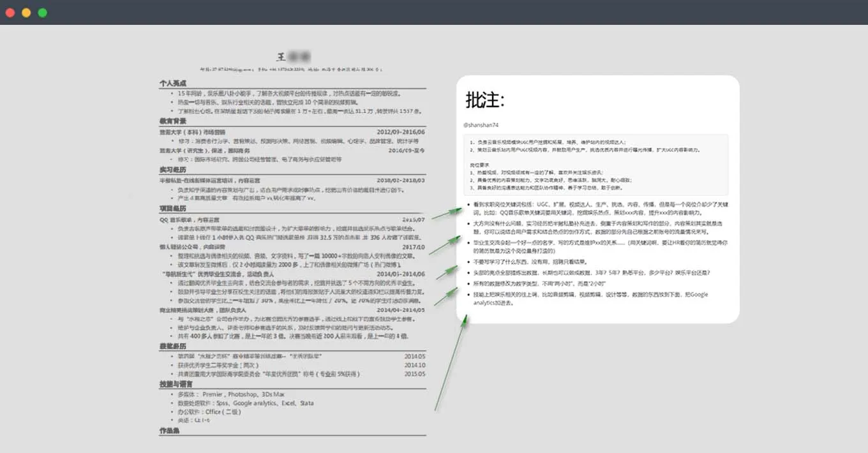868x453 pixels.
Task: Select the 项目经历 resume section heading
Action: tap(173, 209)
